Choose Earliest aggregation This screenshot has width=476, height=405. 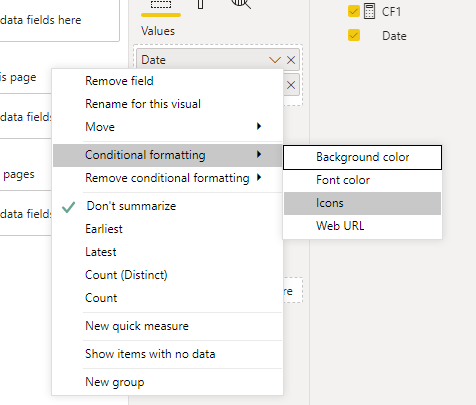(167, 229)
